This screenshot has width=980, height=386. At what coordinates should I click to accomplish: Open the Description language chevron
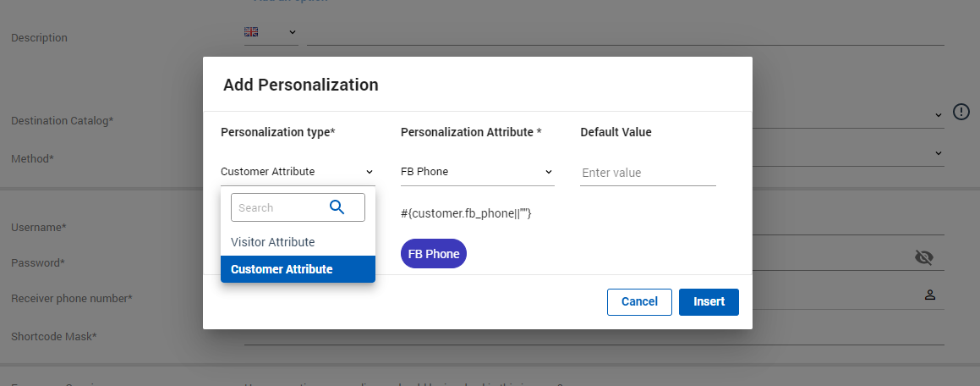pyautogui.click(x=293, y=32)
